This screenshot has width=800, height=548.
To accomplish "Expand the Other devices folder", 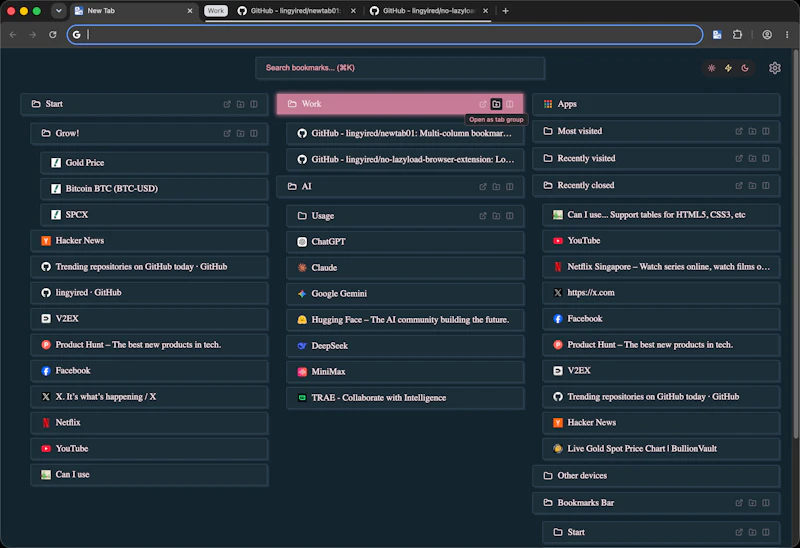I will click(656, 476).
